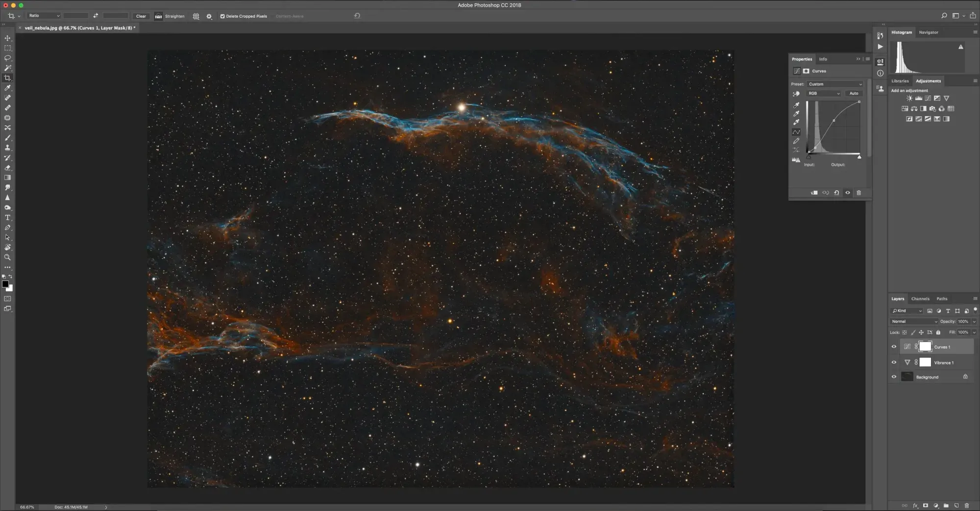Uncheck Delete Cropped Pixels
This screenshot has width=980, height=511.
222,16
